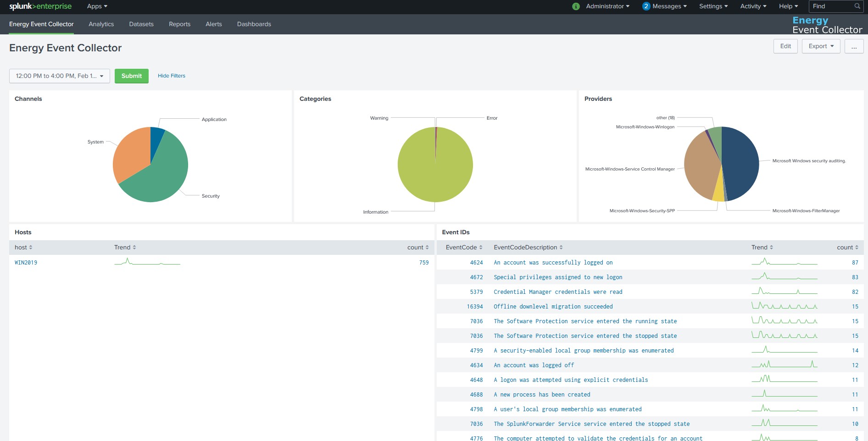Click trend sparkline for event 4624
The image size is (868, 441).
pos(785,262)
